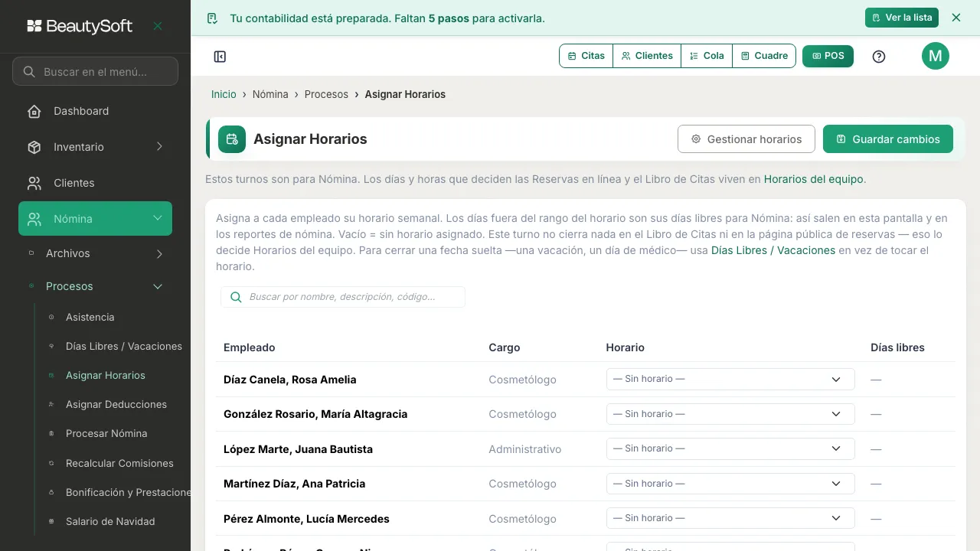
Task: Open the POS button
Action: (x=828, y=56)
